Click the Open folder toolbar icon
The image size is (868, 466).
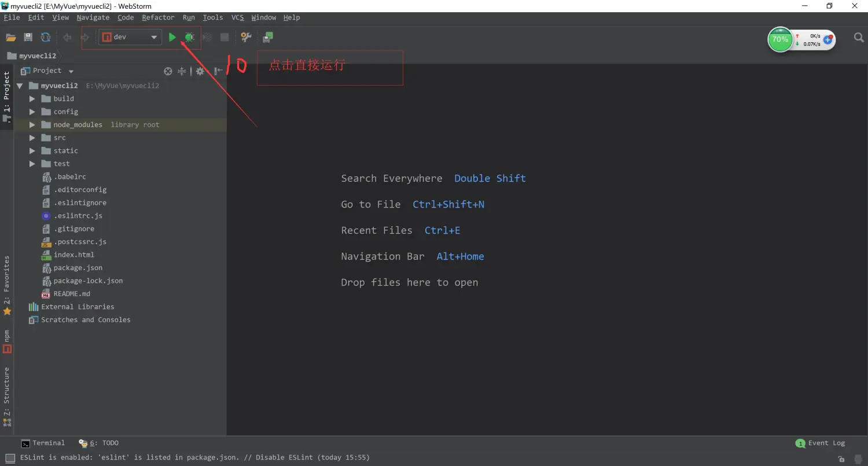point(10,37)
